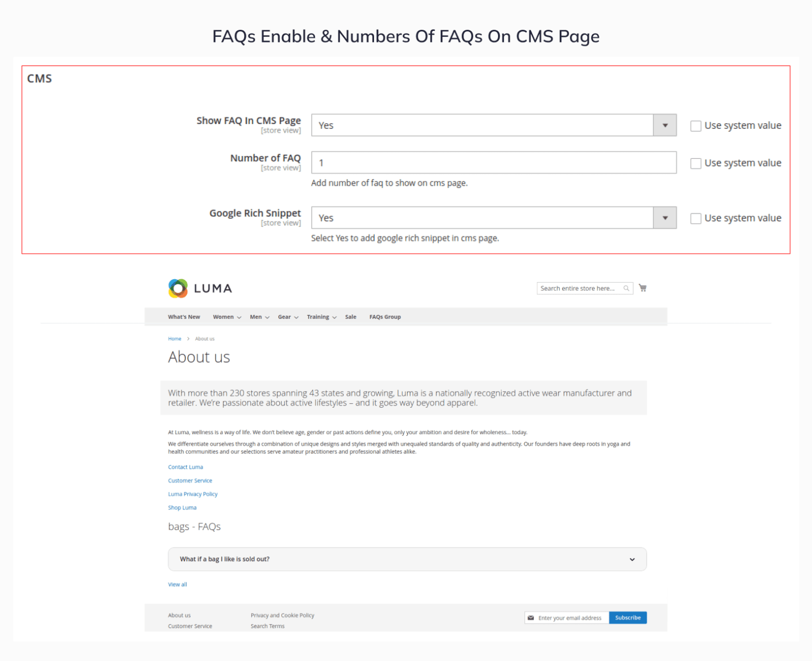Check Use system value for Google Rich Snippet
This screenshot has height=661, width=812.
(x=696, y=218)
